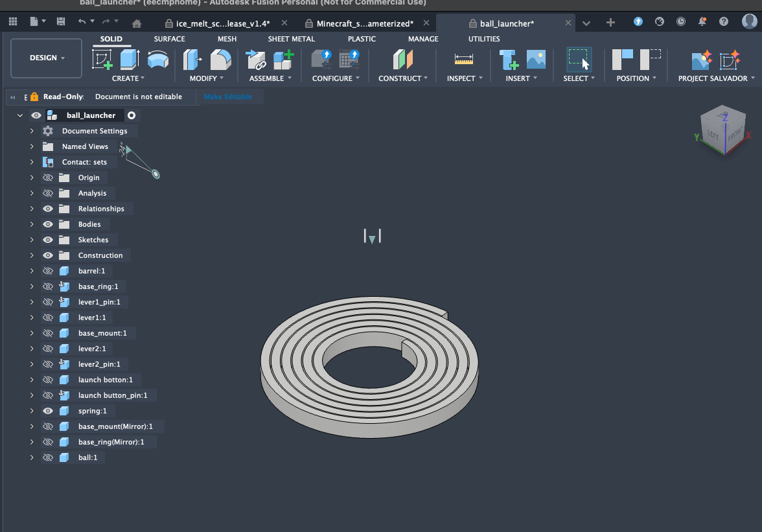Click the Create Sketch tool icon
This screenshot has height=532, width=762.
pos(102,60)
